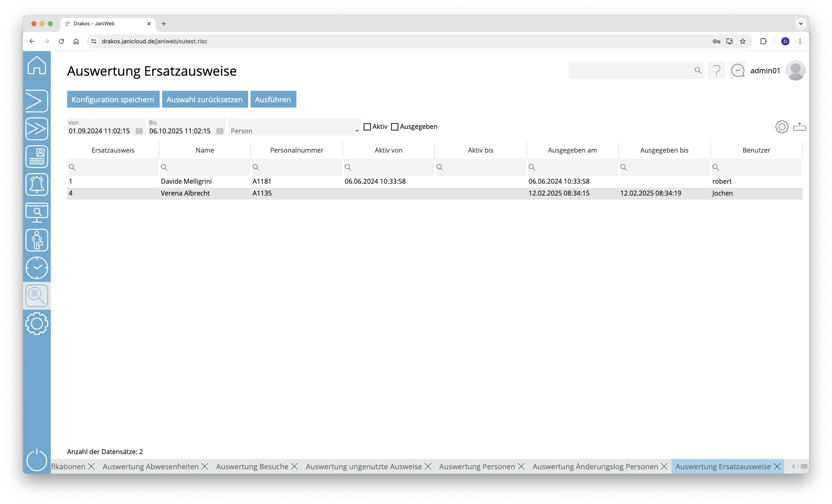The height and width of the screenshot is (504, 832).
Task: Open the Bis date calendar picker
Action: (220, 131)
